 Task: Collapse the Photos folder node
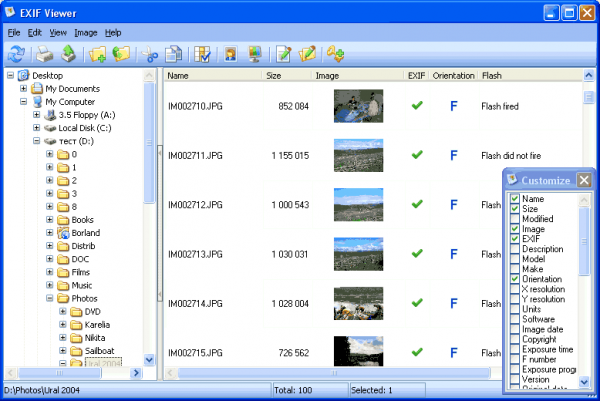[x=50, y=298]
